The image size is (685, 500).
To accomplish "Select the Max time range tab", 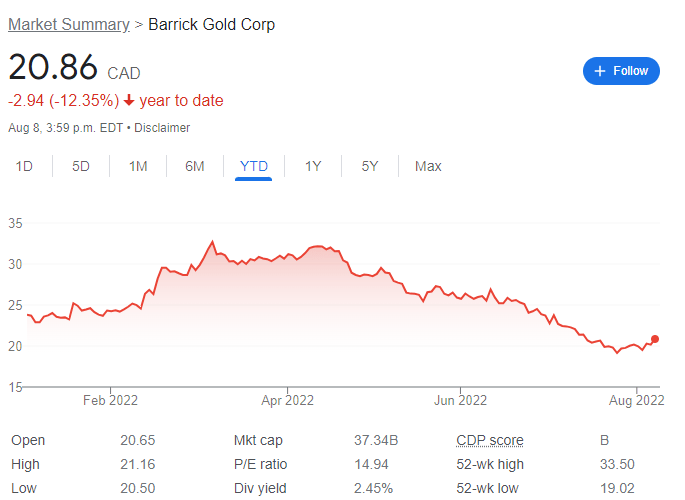I will [428, 166].
